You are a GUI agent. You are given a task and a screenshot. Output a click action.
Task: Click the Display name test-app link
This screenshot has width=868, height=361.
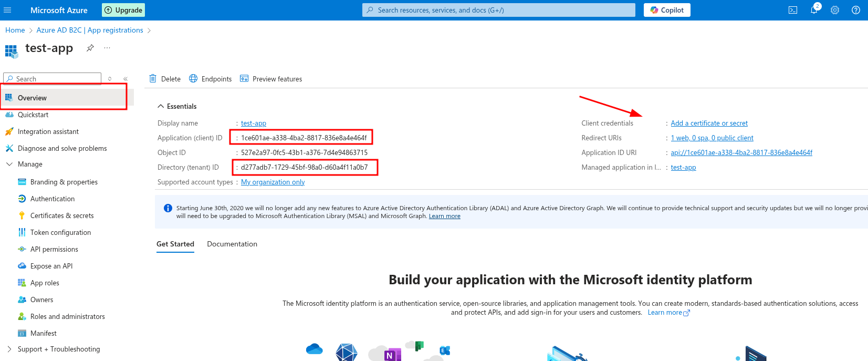254,123
